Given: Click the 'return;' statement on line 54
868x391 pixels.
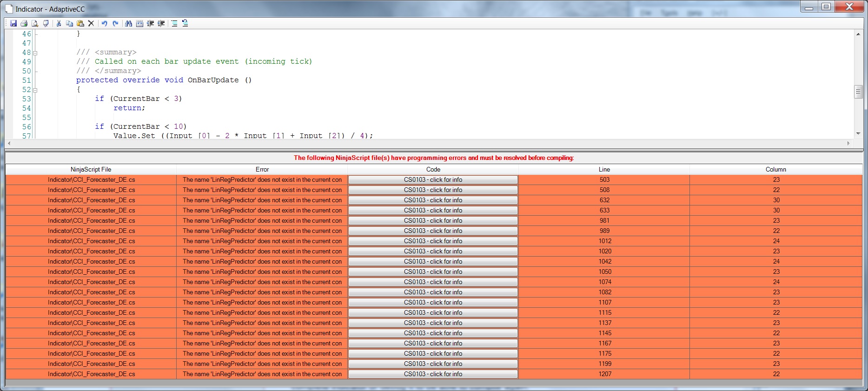Looking at the screenshot, I should (x=129, y=108).
